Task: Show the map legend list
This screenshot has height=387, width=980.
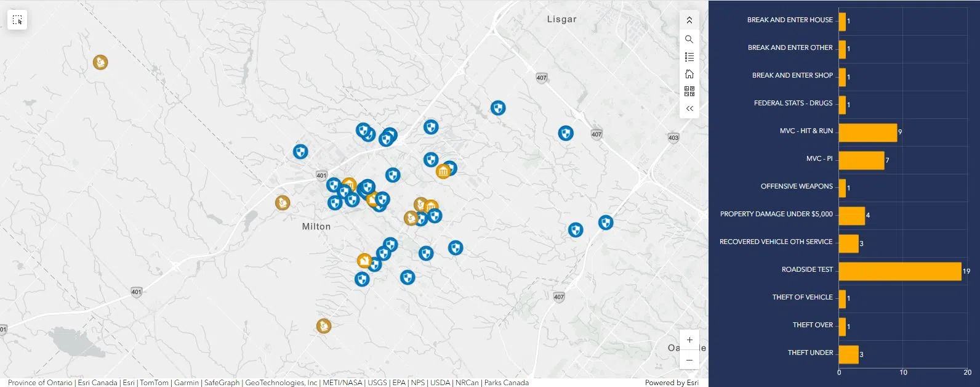Action: click(x=689, y=57)
